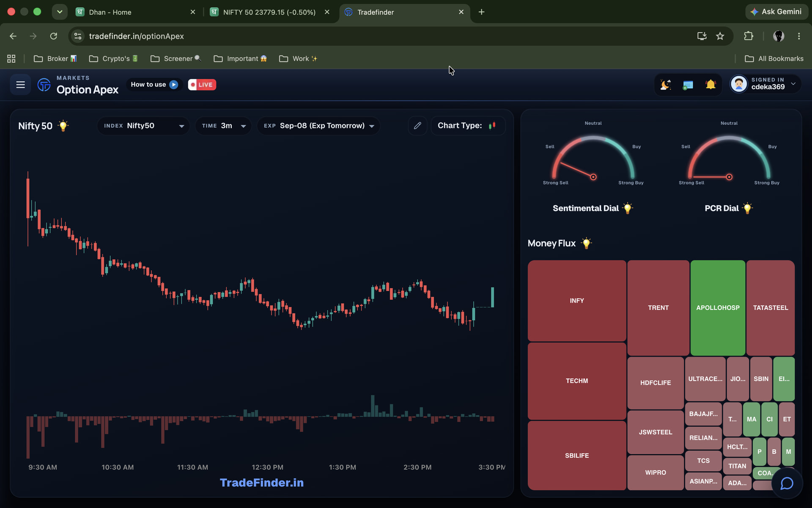Open the extensions puzzle icon

coord(749,36)
